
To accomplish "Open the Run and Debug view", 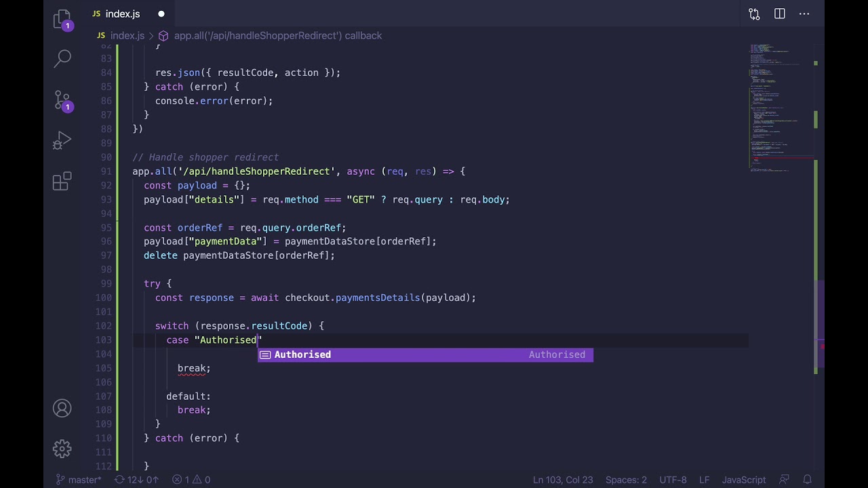I will pyautogui.click(x=62, y=141).
